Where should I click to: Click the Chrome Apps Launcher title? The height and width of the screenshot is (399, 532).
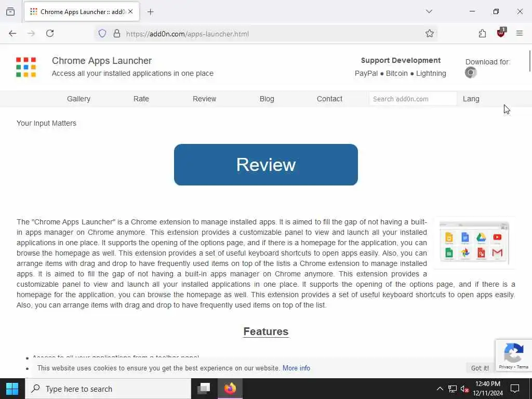(x=102, y=61)
